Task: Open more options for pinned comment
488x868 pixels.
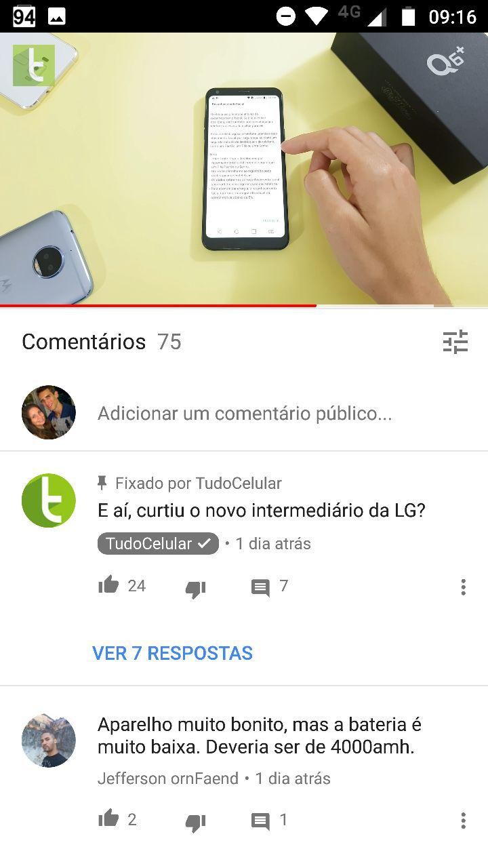Action: (463, 587)
